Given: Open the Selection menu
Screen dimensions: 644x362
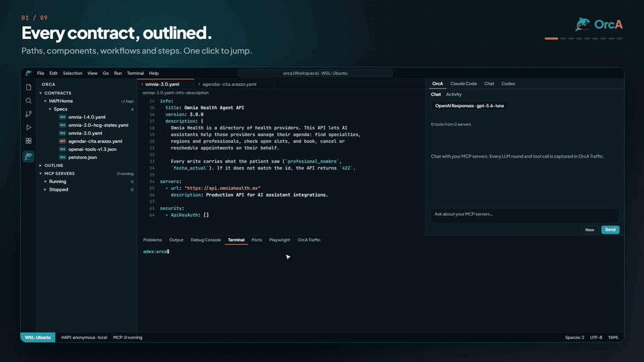Looking at the screenshot, I should click(72, 73).
